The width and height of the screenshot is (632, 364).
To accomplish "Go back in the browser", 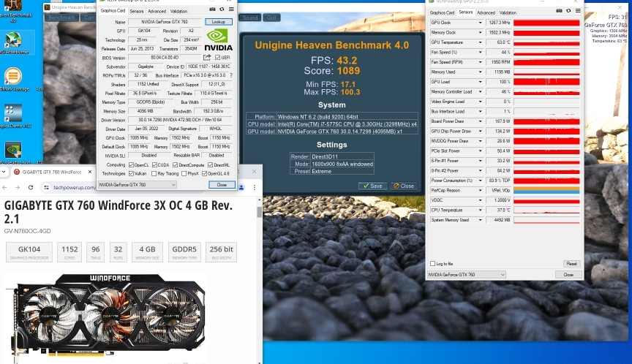I will coord(5,188).
